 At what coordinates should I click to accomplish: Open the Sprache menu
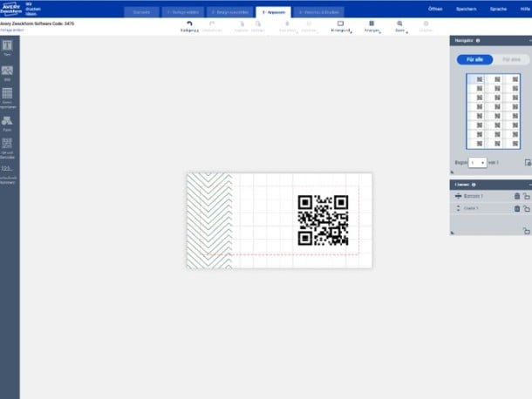(498, 10)
